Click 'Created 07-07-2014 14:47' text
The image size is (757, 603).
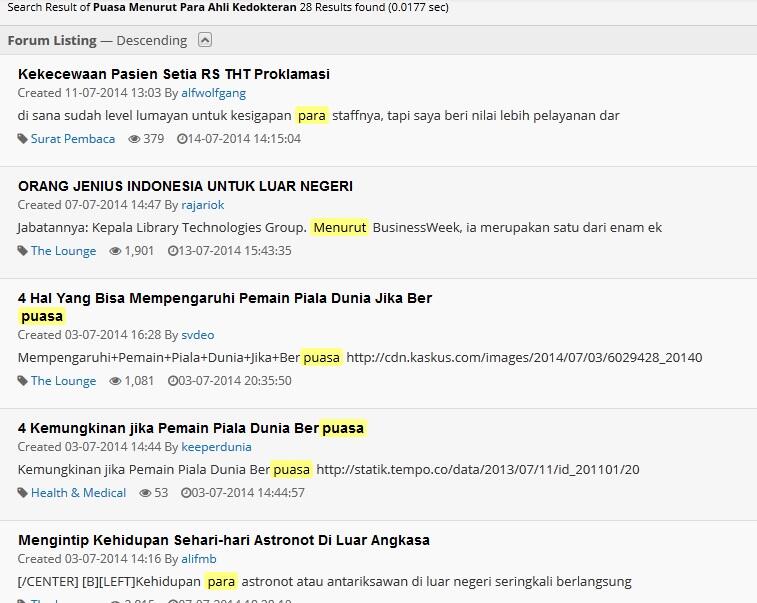coord(89,205)
